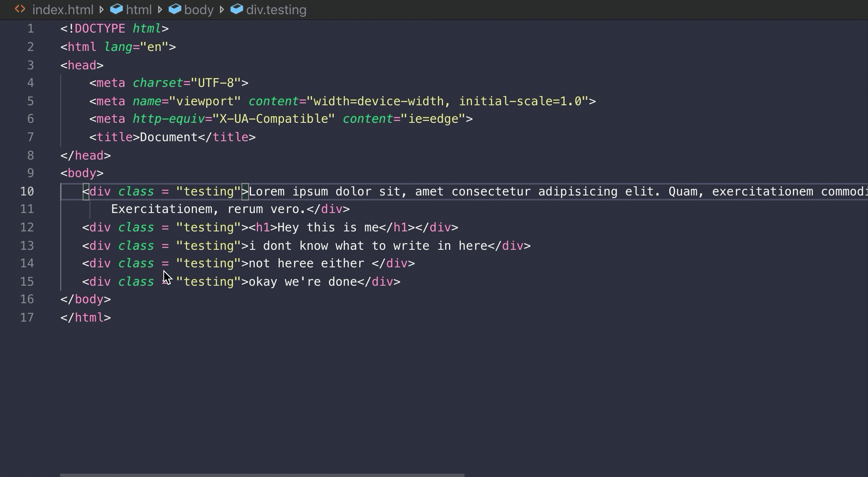This screenshot has width=868, height=477.
Task: Click the orange HTML file icon in breadcrumbs
Action: 20,9
